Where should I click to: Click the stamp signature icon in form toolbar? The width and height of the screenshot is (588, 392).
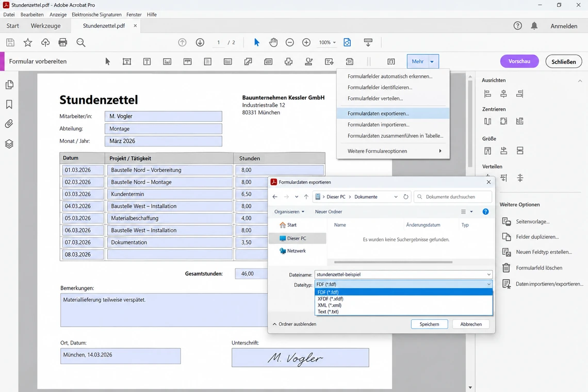pos(308,61)
